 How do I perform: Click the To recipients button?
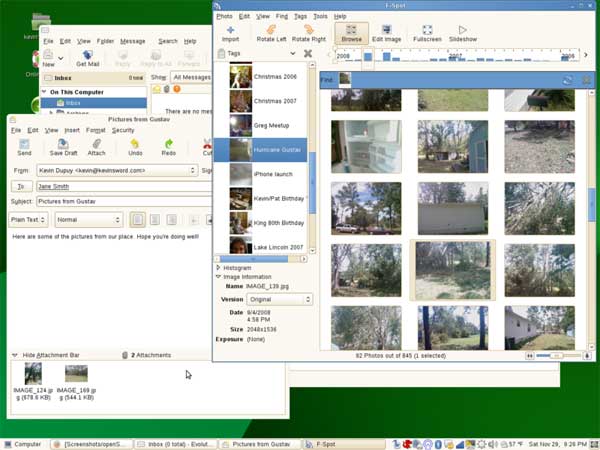point(20,186)
